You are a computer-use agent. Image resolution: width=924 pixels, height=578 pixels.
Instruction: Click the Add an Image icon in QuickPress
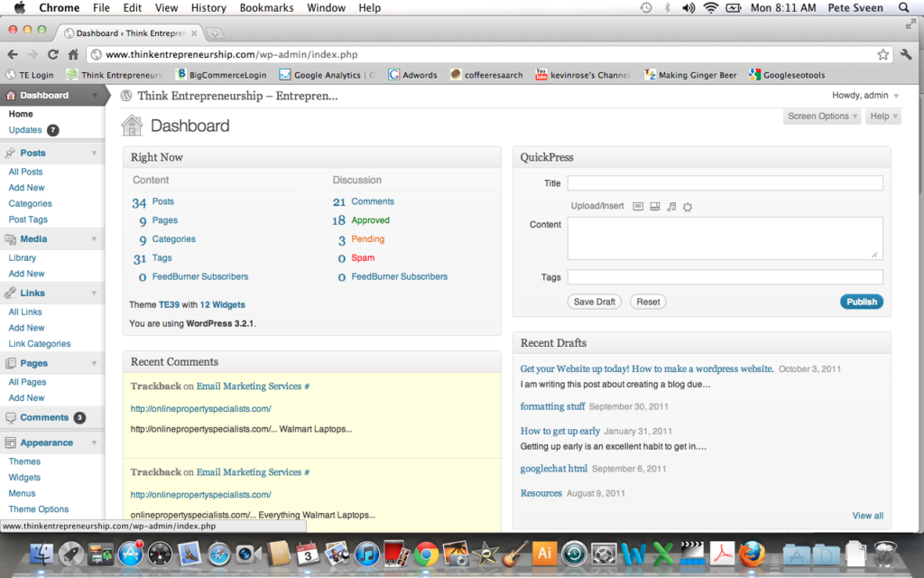[x=638, y=207]
